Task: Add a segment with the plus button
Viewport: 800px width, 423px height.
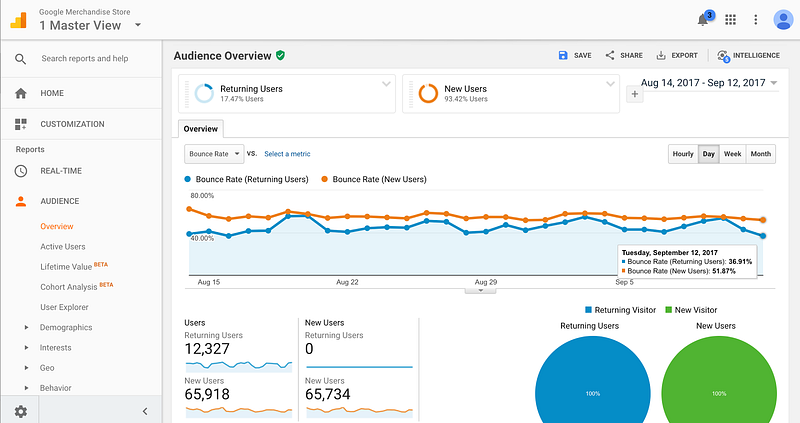Action: (635, 94)
